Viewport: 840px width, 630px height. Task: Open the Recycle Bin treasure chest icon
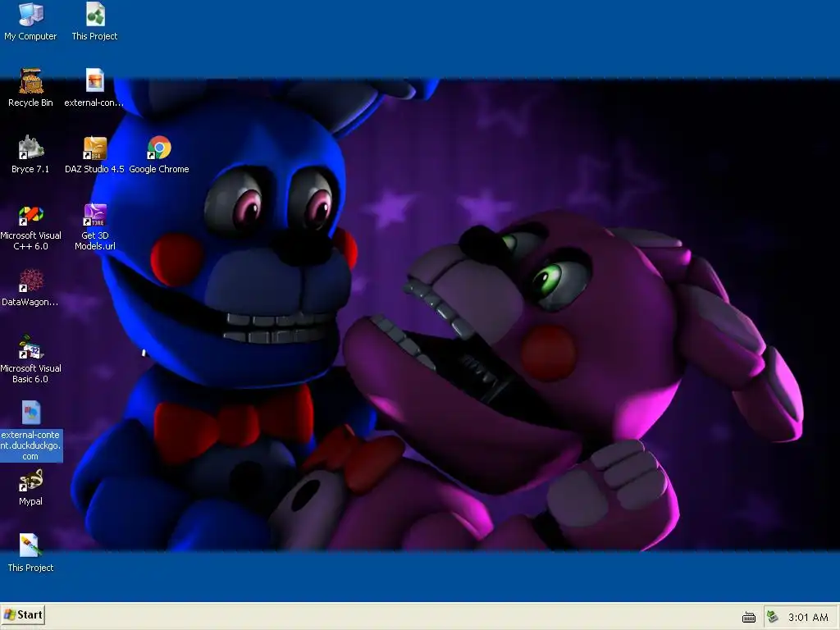[30, 88]
